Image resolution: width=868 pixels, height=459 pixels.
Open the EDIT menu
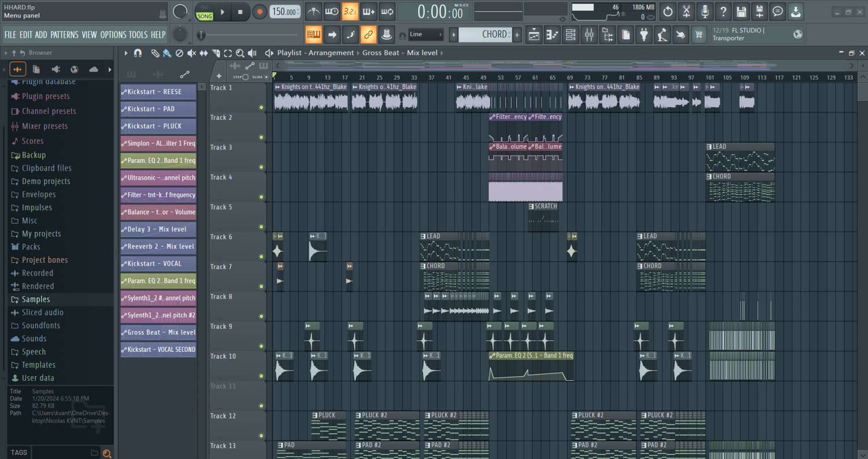[x=25, y=35]
